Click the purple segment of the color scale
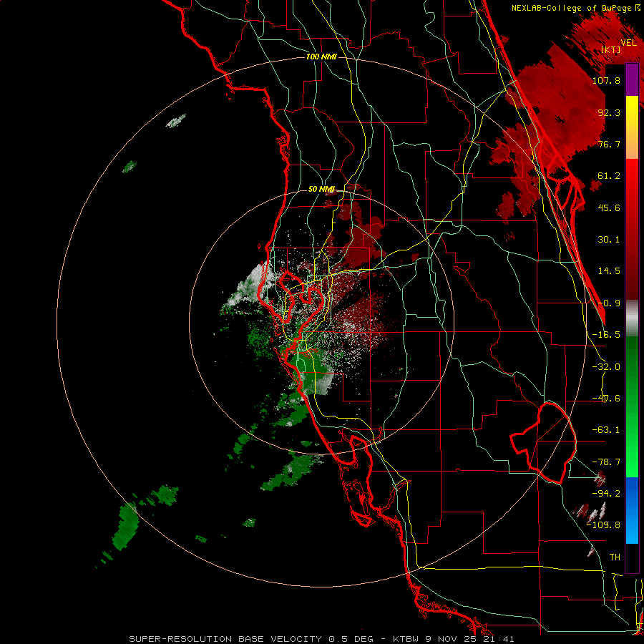 [x=632, y=79]
